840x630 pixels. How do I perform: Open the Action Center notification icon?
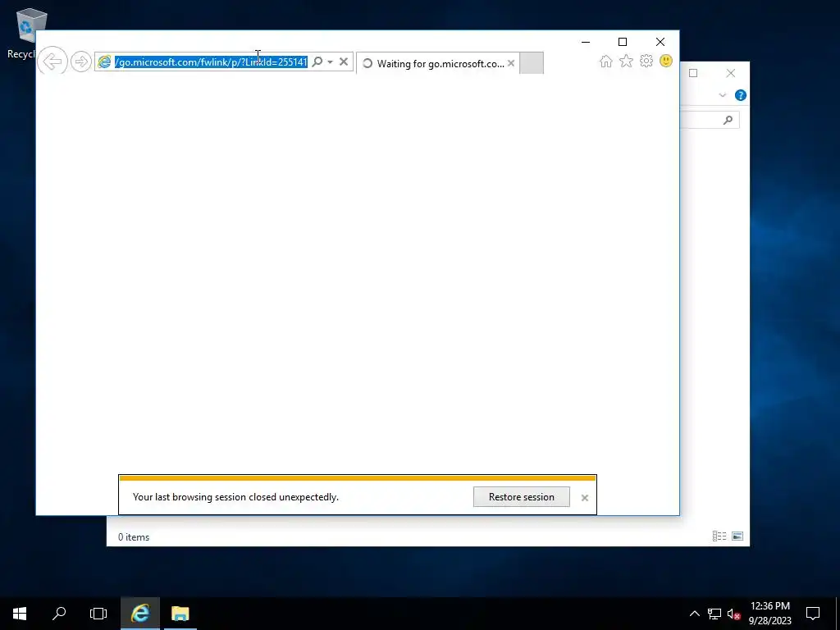pyautogui.click(x=813, y=614)
